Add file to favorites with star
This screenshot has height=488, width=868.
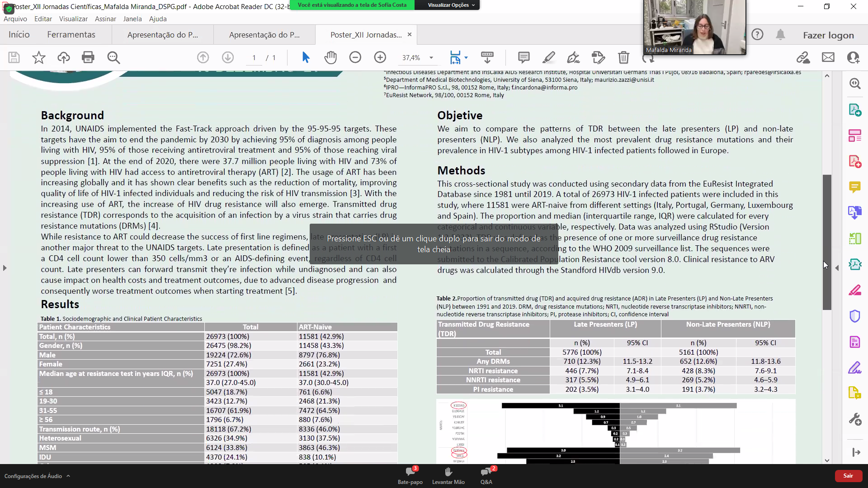[x=39, y=57]
